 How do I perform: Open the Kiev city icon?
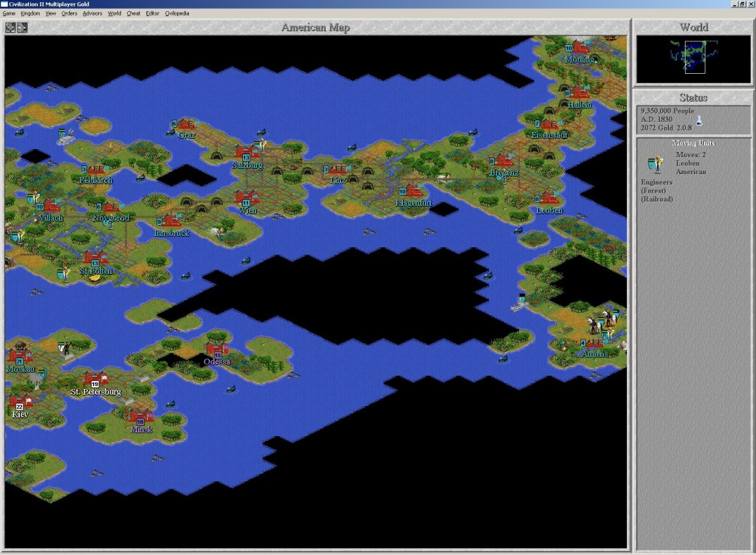coord(19,402)
